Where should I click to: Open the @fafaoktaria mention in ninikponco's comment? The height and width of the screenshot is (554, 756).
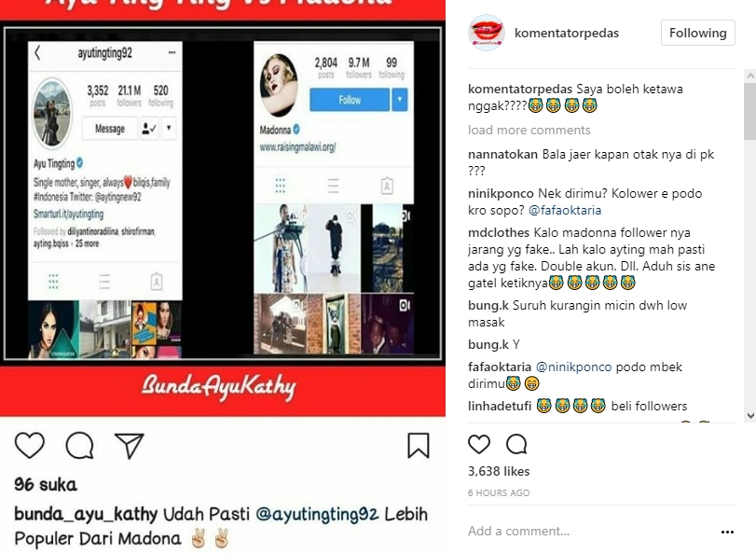pos(565,211)
